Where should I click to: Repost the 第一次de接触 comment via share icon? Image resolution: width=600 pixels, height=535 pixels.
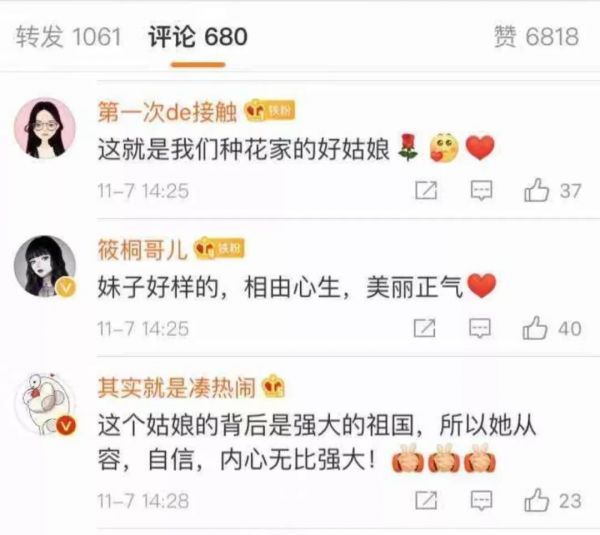pos(426,190)
